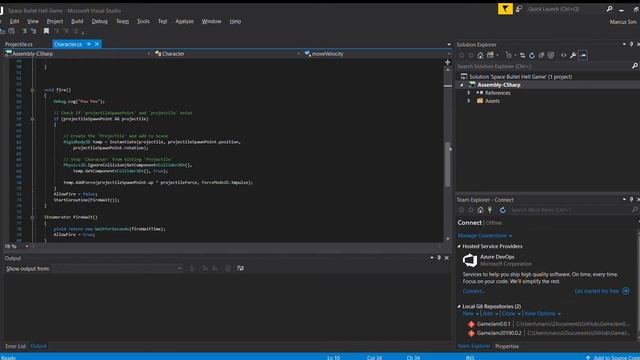Switch to the Projectile.cs tab
Viewport: 640px width, 360px height.
coord(19,44)
